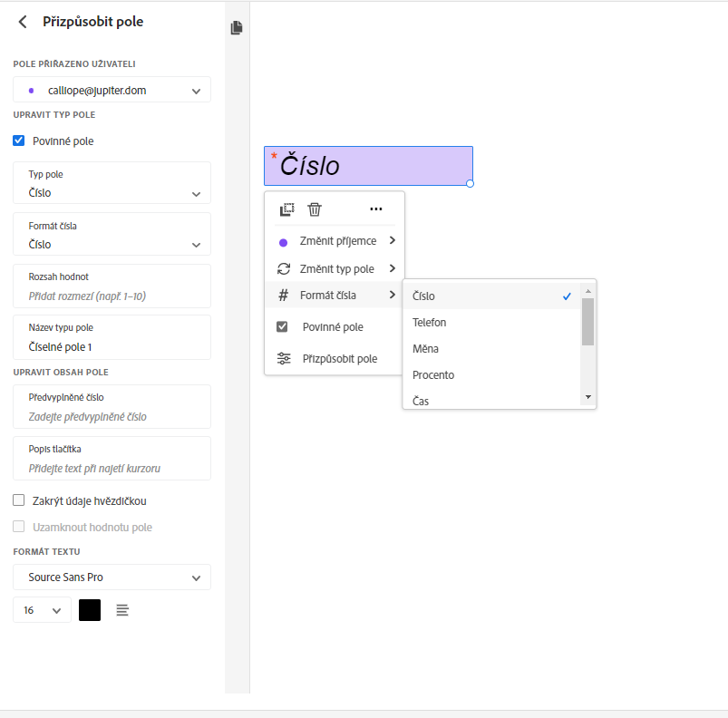Open the Změnit příjemce submenu
The image size is (728, 718).
tap(337, 241)
